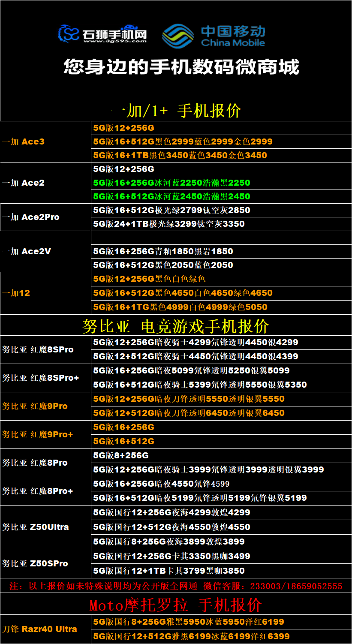This screenshot has height=644, width=352.
Task: Click Ace2Pro 24+1TB 极光绿3299 row
Action: [x=222, y=224]
